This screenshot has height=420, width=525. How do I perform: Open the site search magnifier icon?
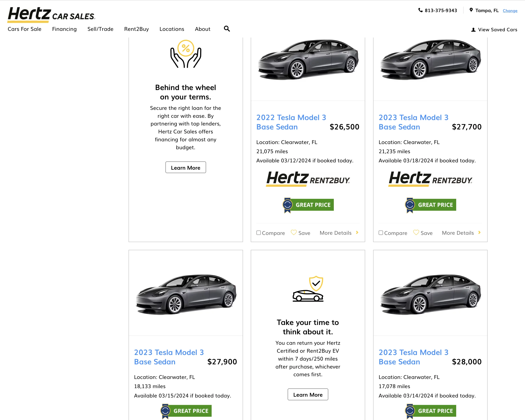point(227,29)
